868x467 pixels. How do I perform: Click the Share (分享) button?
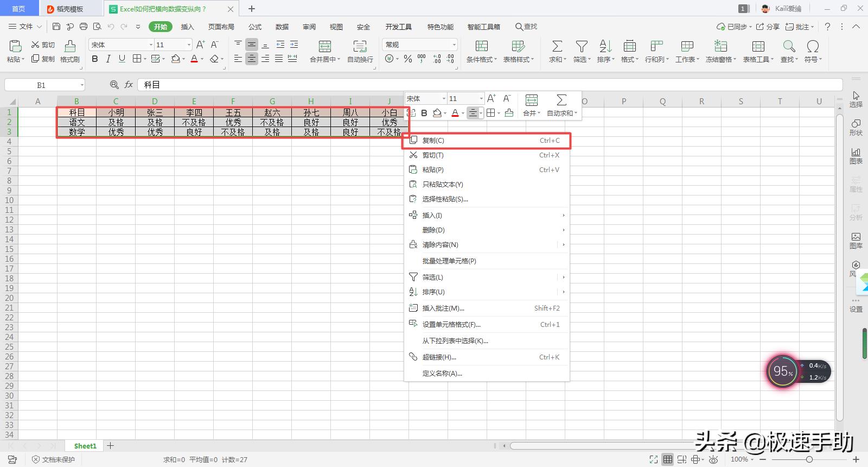click(768, 27)
